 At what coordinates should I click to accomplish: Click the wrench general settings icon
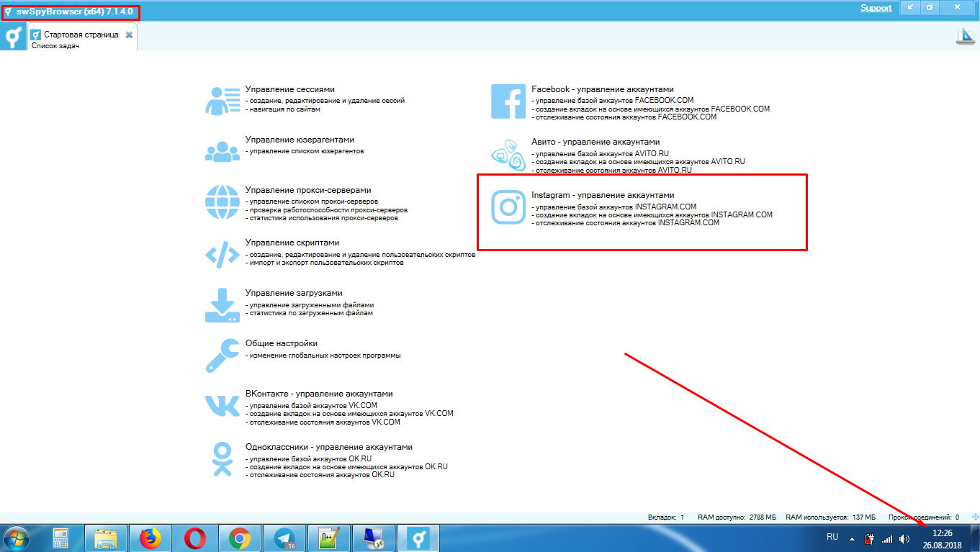pyautogui.click(x=222, y=356)
